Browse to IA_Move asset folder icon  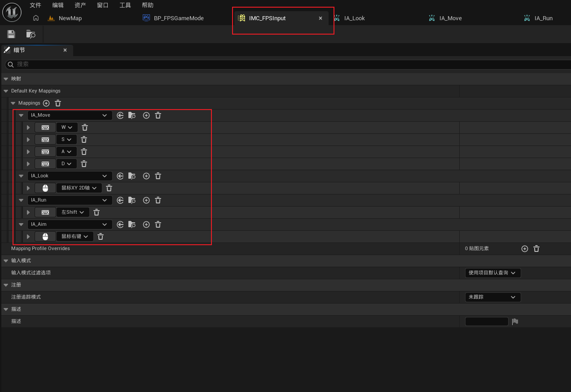(x=132, y=115)
